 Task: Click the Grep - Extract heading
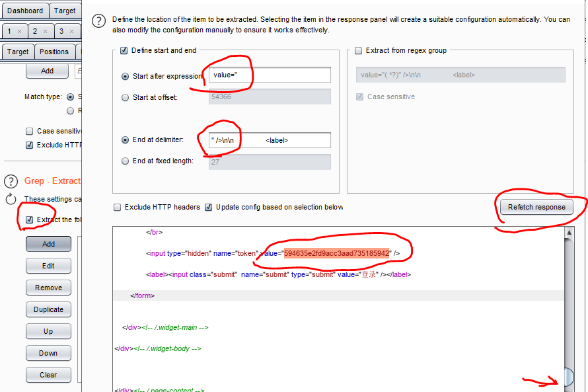tap(52, 181)
